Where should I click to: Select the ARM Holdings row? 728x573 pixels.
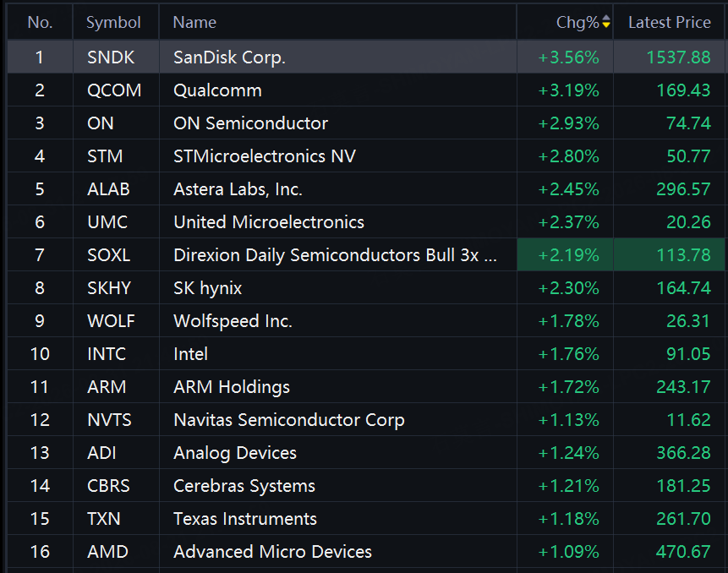pos(366,387)
